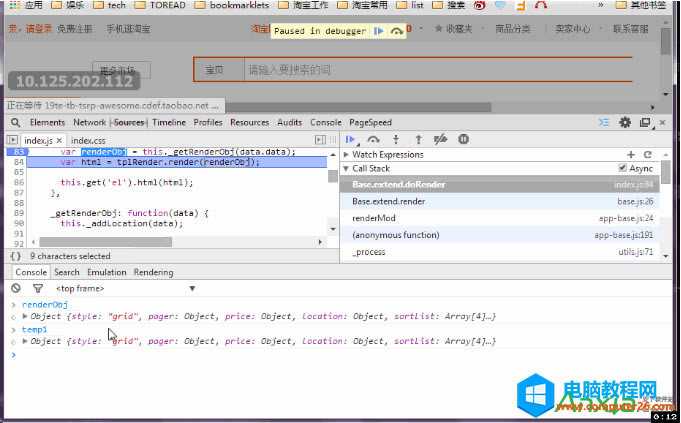Click the Step over function icon
The height and width of the screenshot is (423, 681).
[374, 139]
